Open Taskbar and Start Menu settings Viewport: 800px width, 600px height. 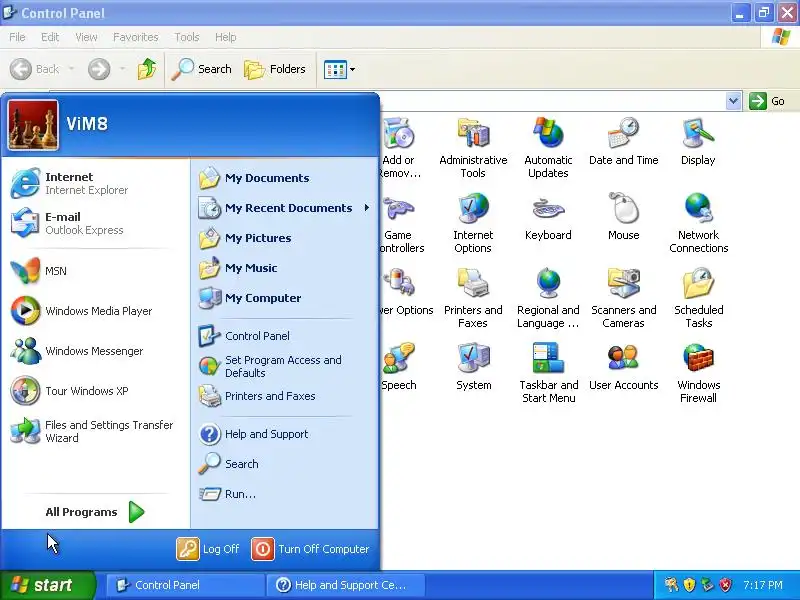click(548, 373)
